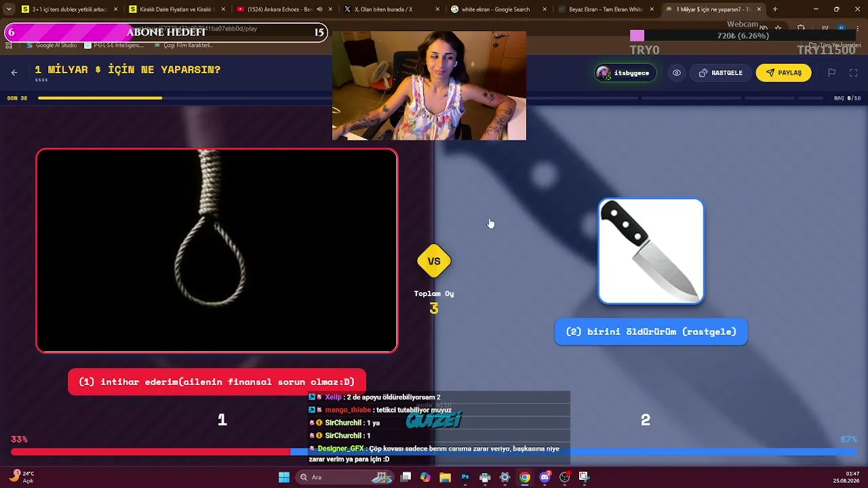Click the yellow PAYLAŞ share button
Screen dimensions: 868x488
coord(784,73)
